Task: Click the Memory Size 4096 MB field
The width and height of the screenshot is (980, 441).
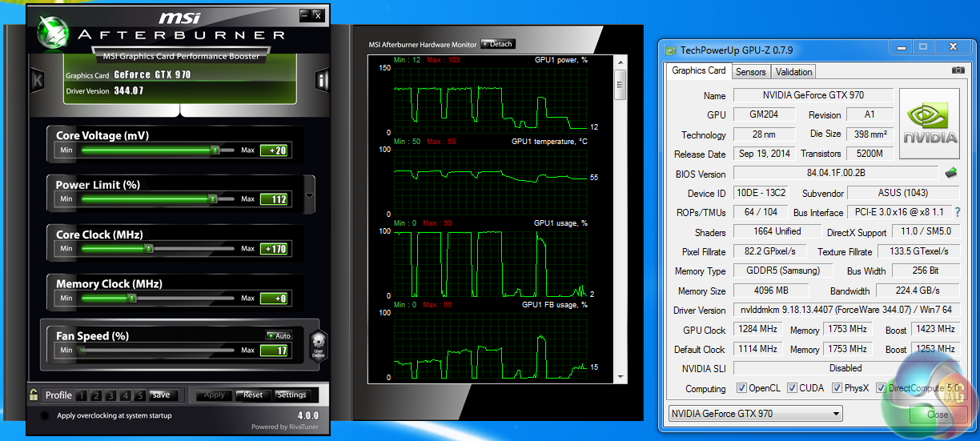Action: coord(771,291)
